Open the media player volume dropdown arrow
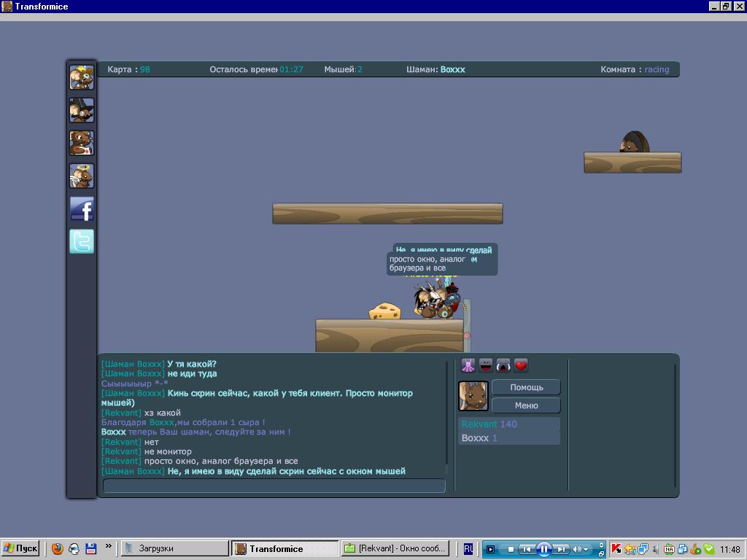The width and height of the screenshot is (747, 560). pos(586,550)
